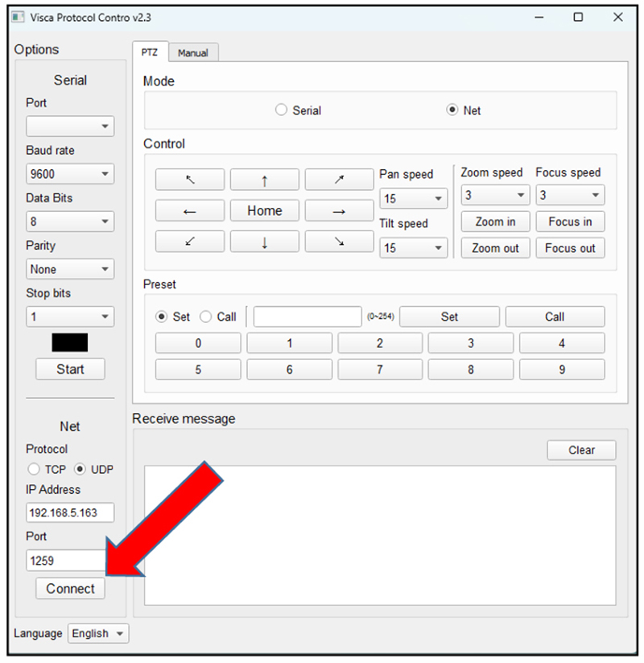This screenshot has width=644, height=663.
Task: Click the Focus out button
Action: coord(571,248)
